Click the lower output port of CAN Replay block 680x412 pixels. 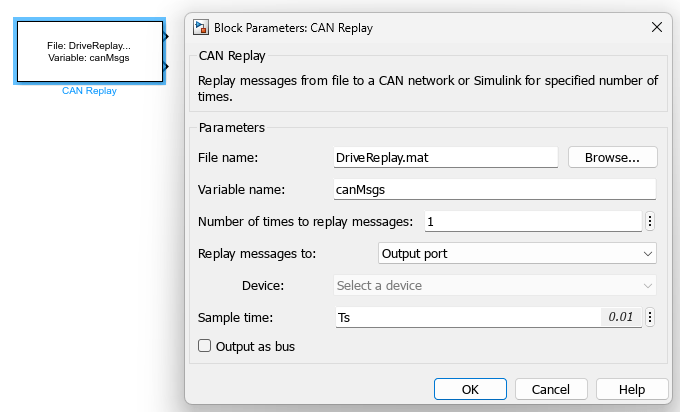pyautogui.click(x=167, y=66)
